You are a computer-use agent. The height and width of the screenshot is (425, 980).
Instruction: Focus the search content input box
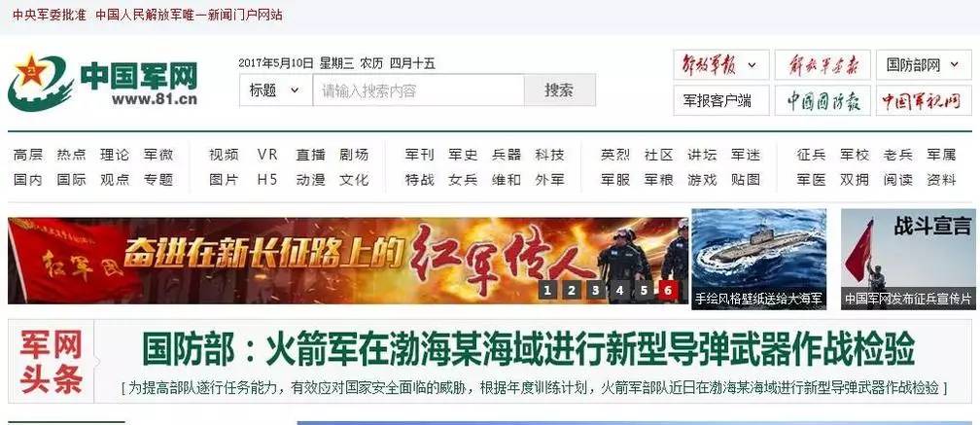[x=418, y=90]
